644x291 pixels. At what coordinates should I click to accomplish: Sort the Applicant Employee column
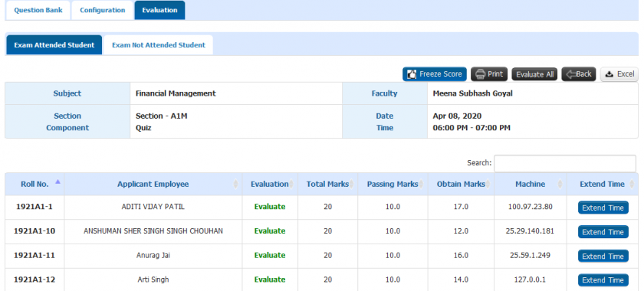tap(235, 185)
